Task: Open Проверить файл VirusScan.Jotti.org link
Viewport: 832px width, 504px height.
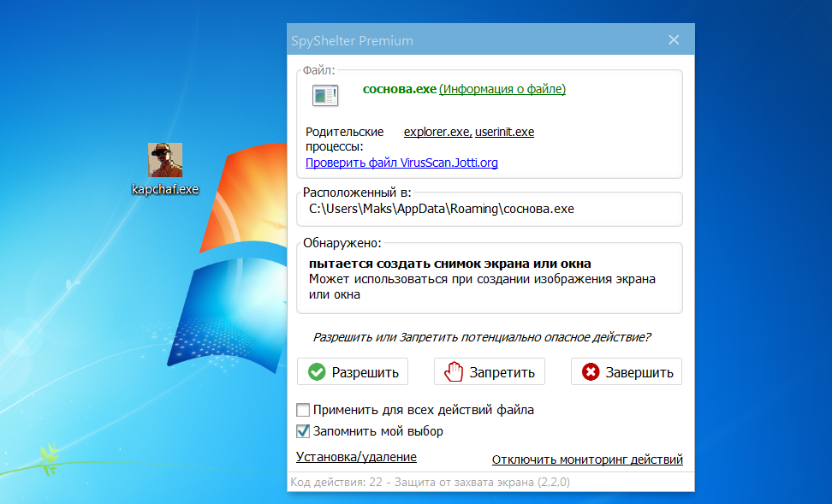Action: (x=401, y=163)
